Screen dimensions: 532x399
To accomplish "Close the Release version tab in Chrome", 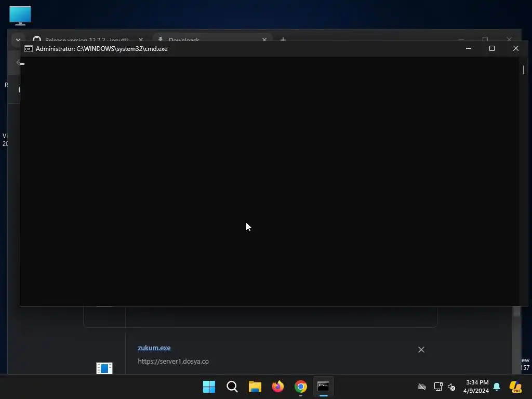I will 141,39.
